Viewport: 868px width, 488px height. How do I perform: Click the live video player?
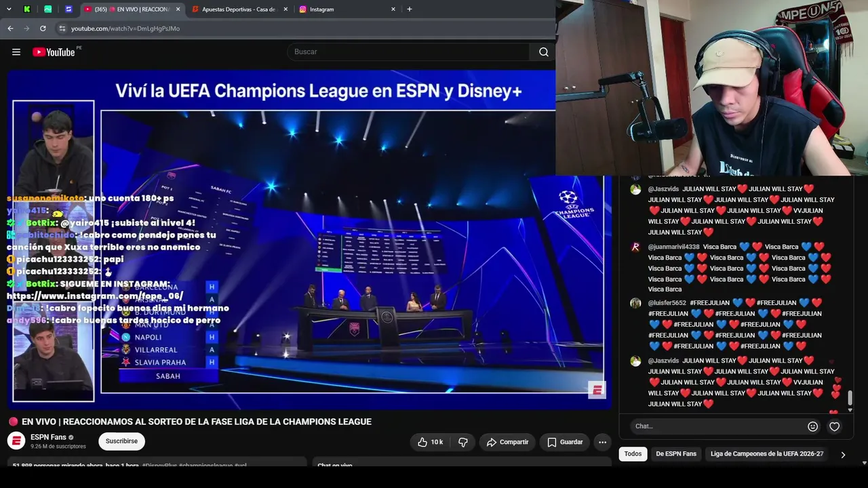point(309,239)
